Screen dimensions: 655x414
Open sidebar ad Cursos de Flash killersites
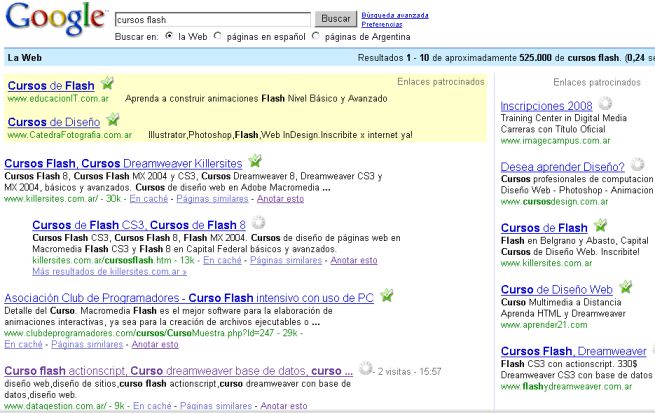(x=544, y=228)
